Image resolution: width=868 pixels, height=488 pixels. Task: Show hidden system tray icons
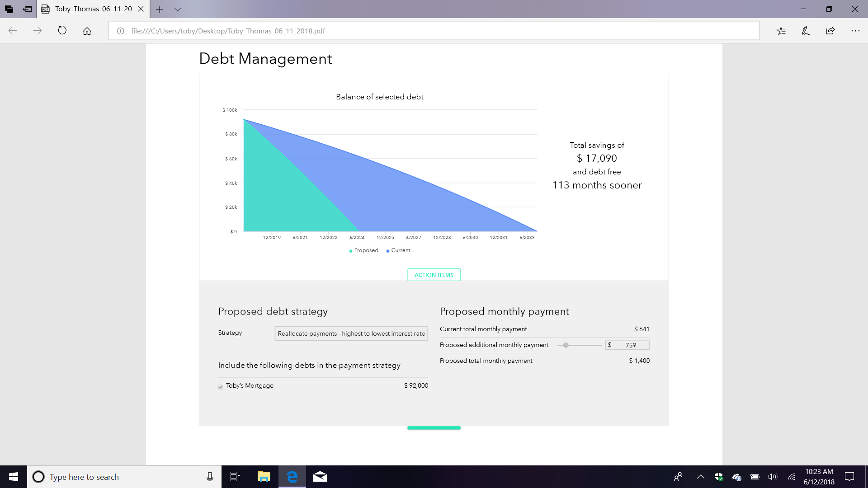pyautogui.click(x=700, y=477)
